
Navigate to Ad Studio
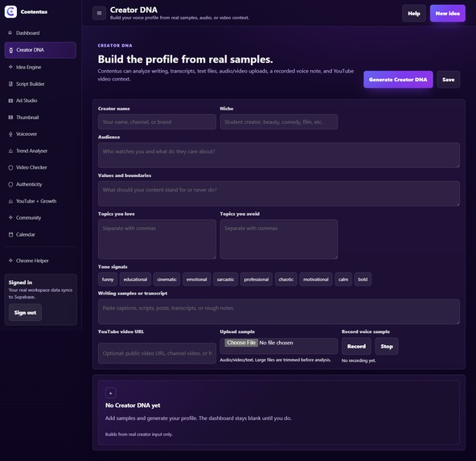coord(40,101)
